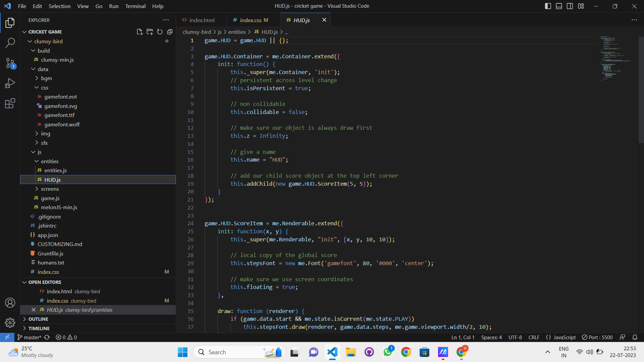Viewport: 644px width, 362px height.
Task: Expand the OUTLINE section
Action: point(38,319)
